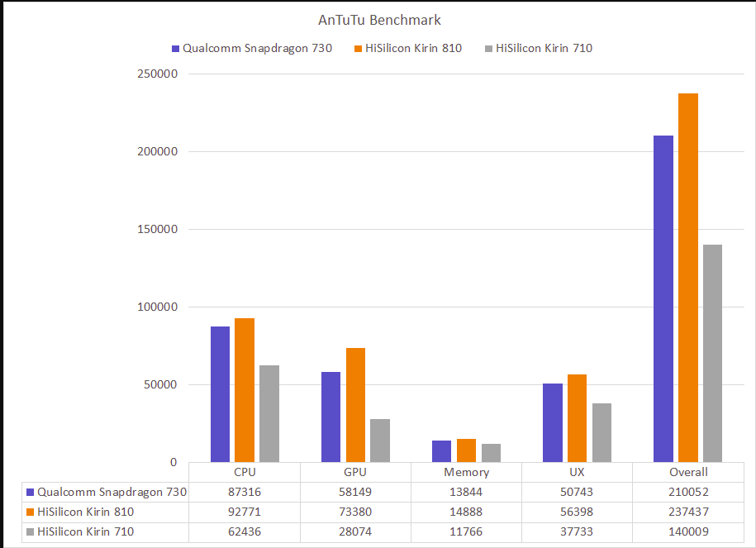Select top legend label HiSilicon Kirin 810
The width and height of the screenshot is (756, 548).
(414, 48)
